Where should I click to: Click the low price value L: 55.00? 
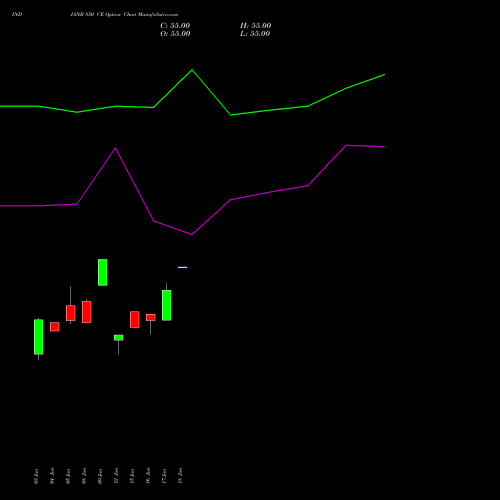click(255, 34)
